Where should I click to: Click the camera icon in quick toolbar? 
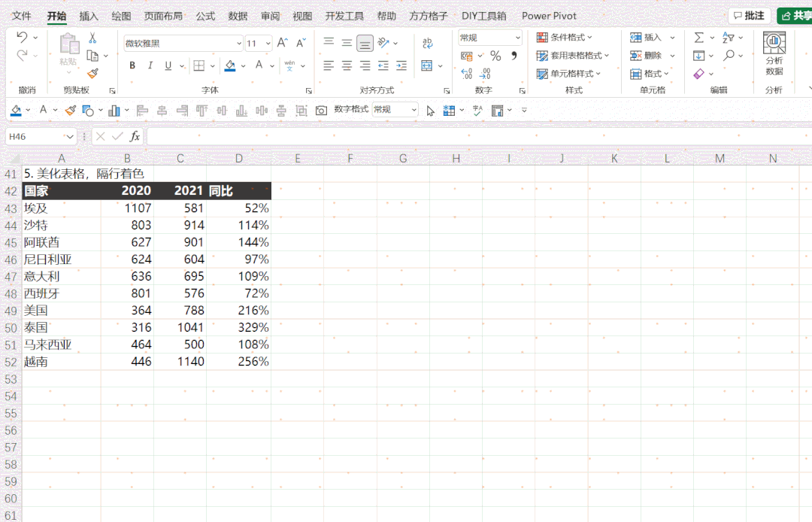[321, 111]
